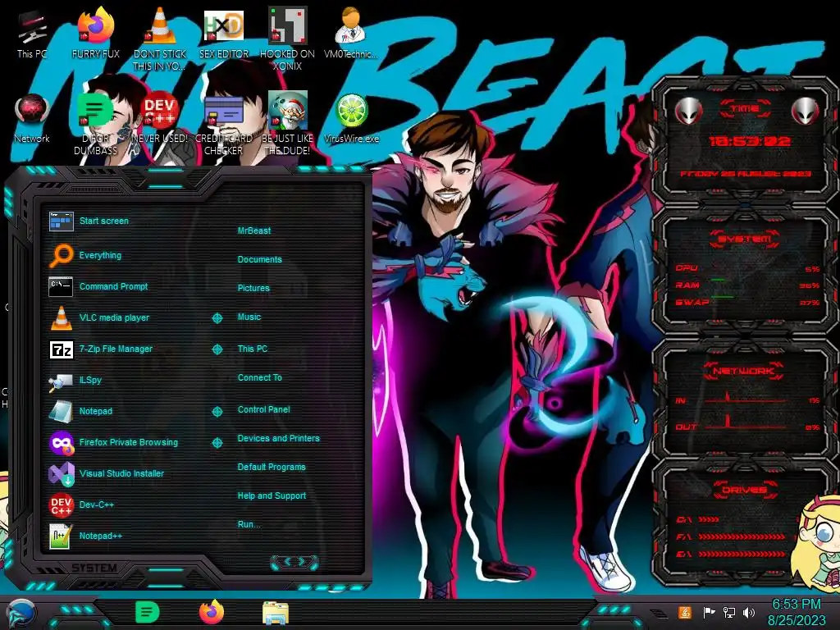Open Network desktop icon
This screenshot has width=840, height=630.
tap(32, 118)
